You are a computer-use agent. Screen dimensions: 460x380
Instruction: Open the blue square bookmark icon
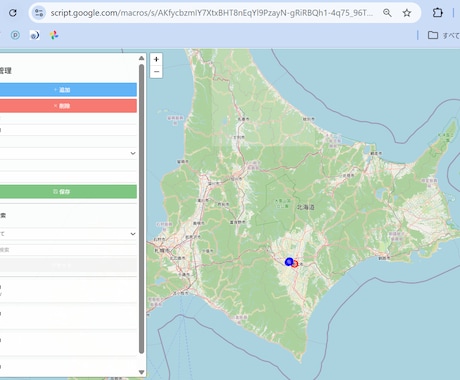click(35, 35)
